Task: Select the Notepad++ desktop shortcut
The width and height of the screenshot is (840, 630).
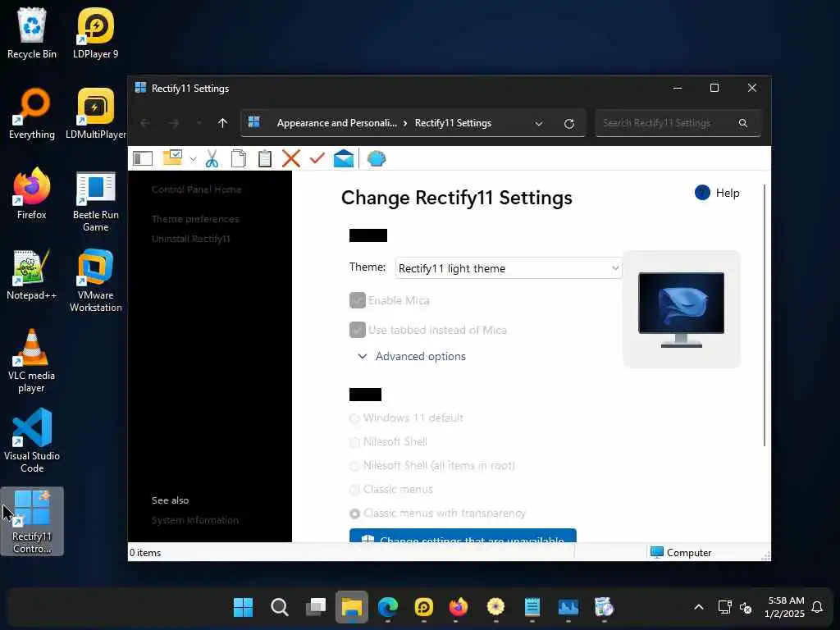Action: (x=32, y=274)
